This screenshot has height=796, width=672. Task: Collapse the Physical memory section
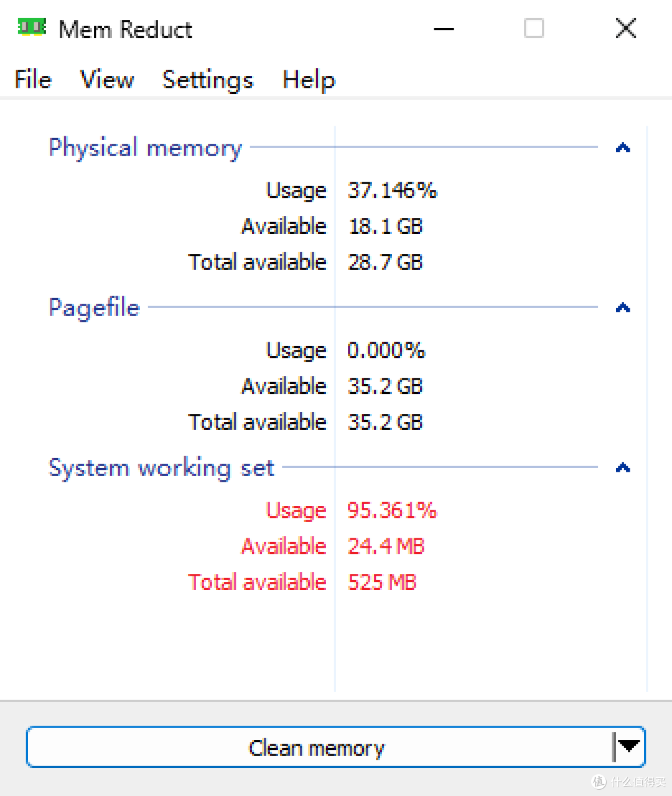coord(623,147)
